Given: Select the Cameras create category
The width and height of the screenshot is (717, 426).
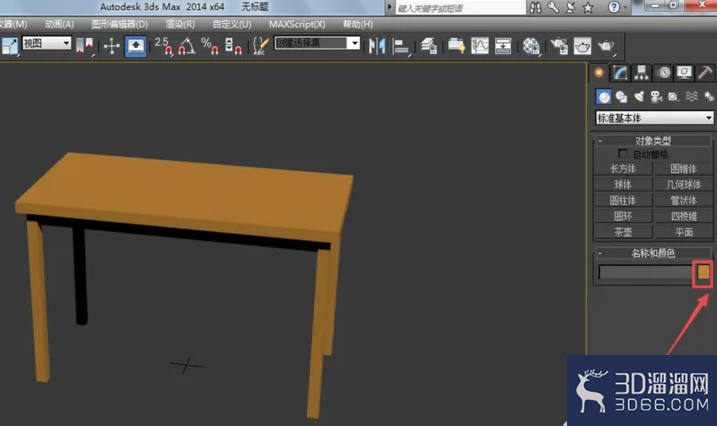Looking at the screenshot, I should (x=656, y=97).
